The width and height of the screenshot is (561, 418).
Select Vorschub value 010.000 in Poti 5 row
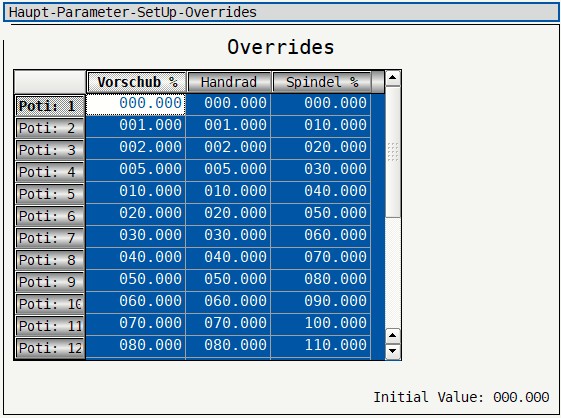136,192
